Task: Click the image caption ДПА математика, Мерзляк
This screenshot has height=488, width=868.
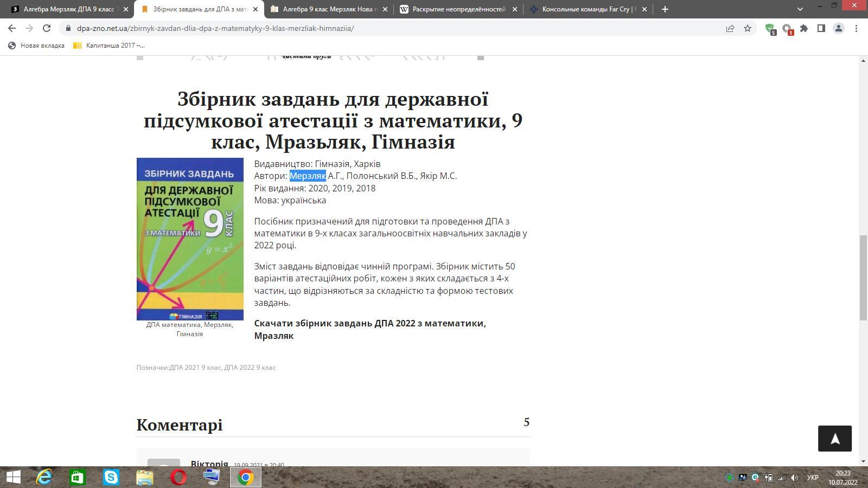Action: coord(190,329)
